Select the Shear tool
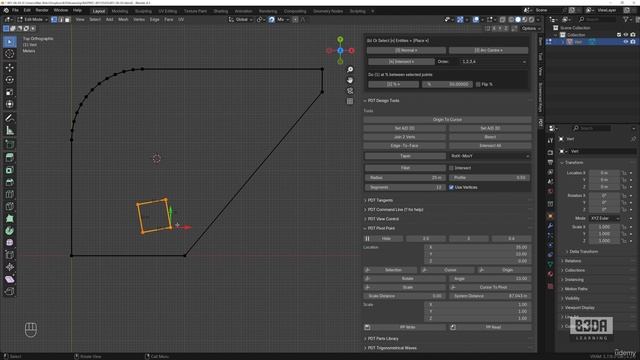 click(x=10, y=279)
